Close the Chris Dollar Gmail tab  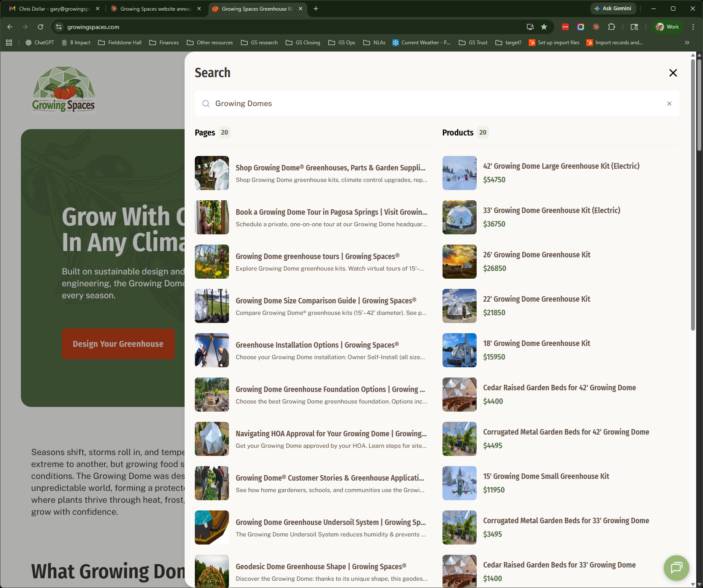pos(98,9)
